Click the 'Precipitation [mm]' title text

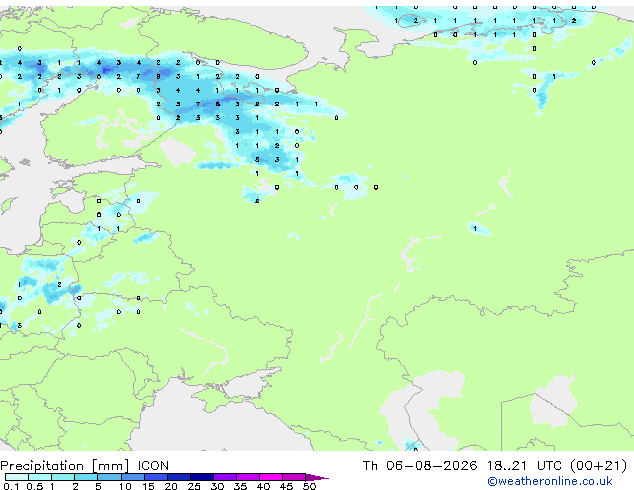[65, 466]
